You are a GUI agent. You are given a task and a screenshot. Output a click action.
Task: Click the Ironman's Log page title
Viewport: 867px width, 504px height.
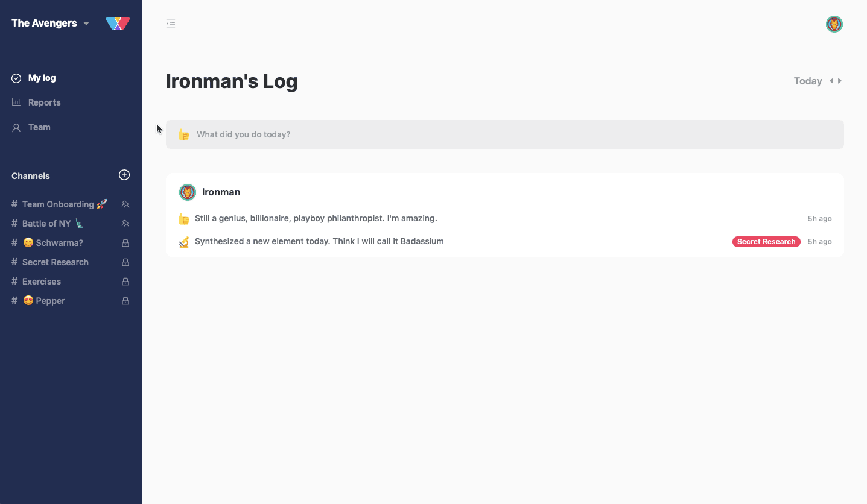coord(232,81)
